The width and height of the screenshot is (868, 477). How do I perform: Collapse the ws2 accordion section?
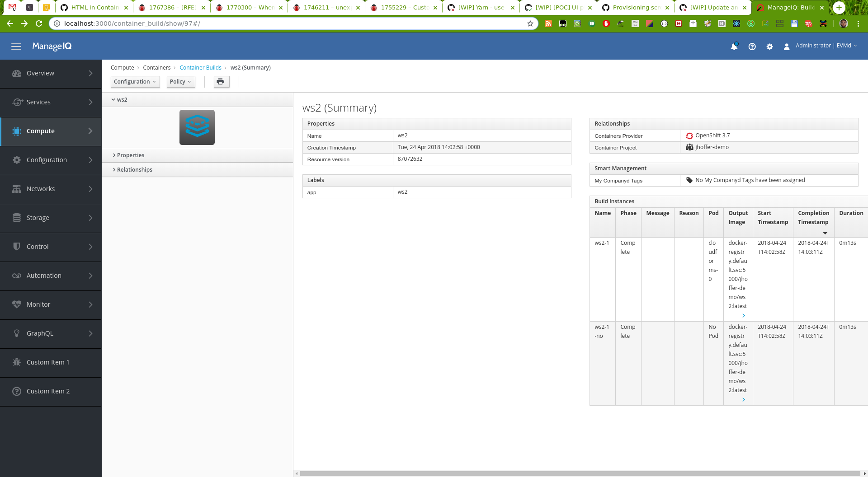click(198, 100)
